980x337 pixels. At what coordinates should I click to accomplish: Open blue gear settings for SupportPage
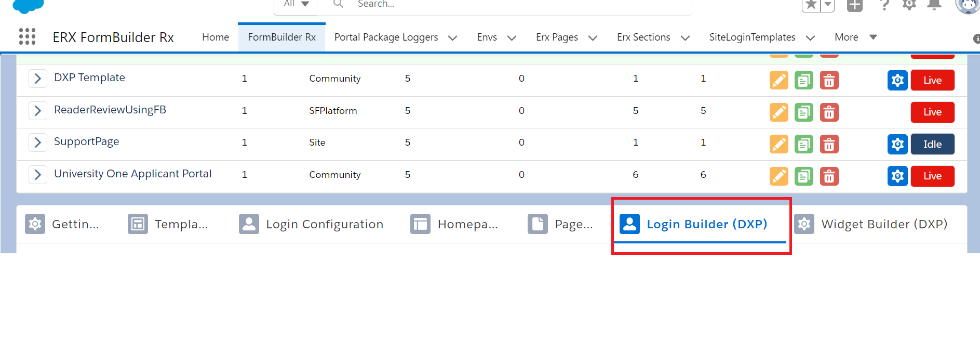pos(897,145)
